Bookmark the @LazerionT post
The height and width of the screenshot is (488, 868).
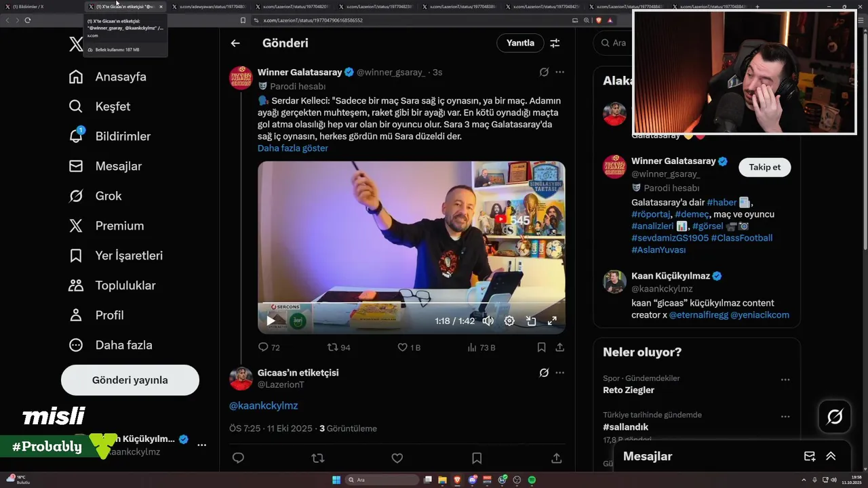click(477, 458)
